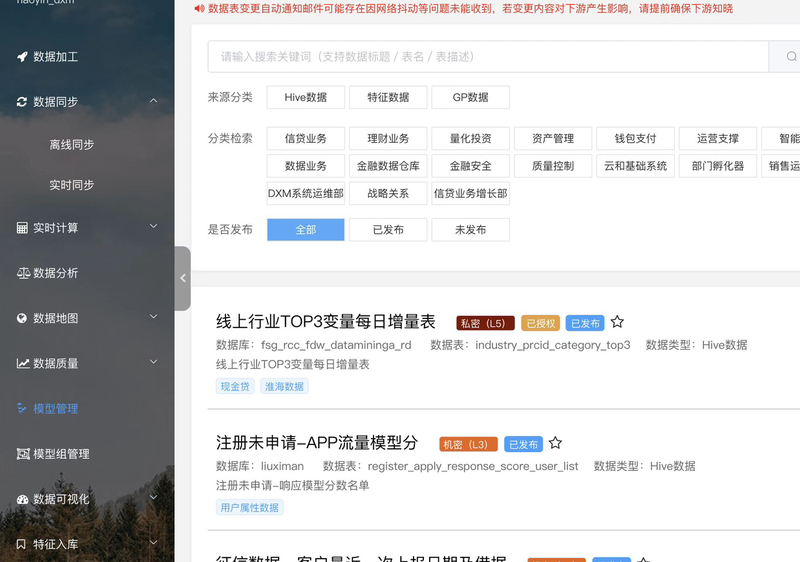Image resolution: width=800 pixels, height=562 pixels.
Task: Open 模型组管理 in the sidebar
Action: pos(61,454)
